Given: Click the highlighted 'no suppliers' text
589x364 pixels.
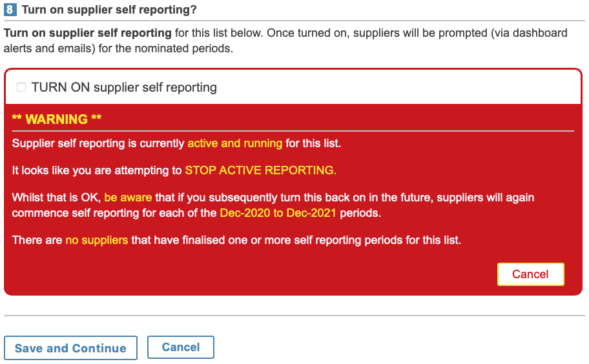Looking at the screenshot, I should (x=96, y=240).
